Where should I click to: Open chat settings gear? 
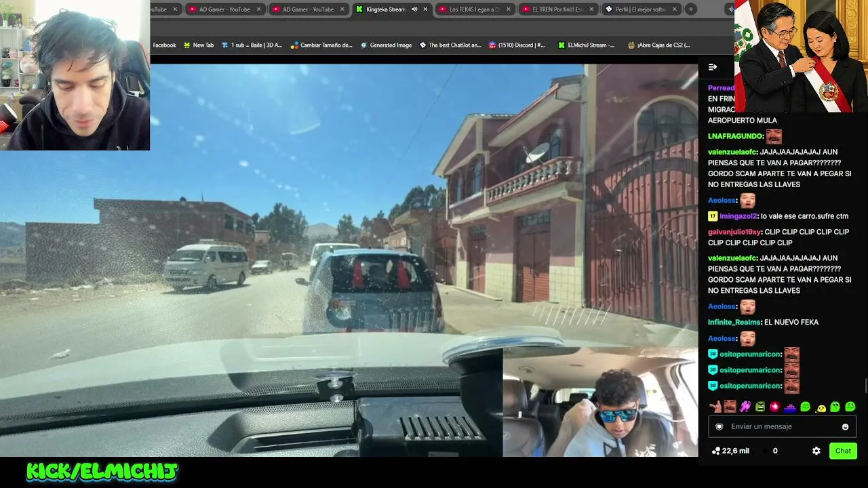(x=816, y=451)
